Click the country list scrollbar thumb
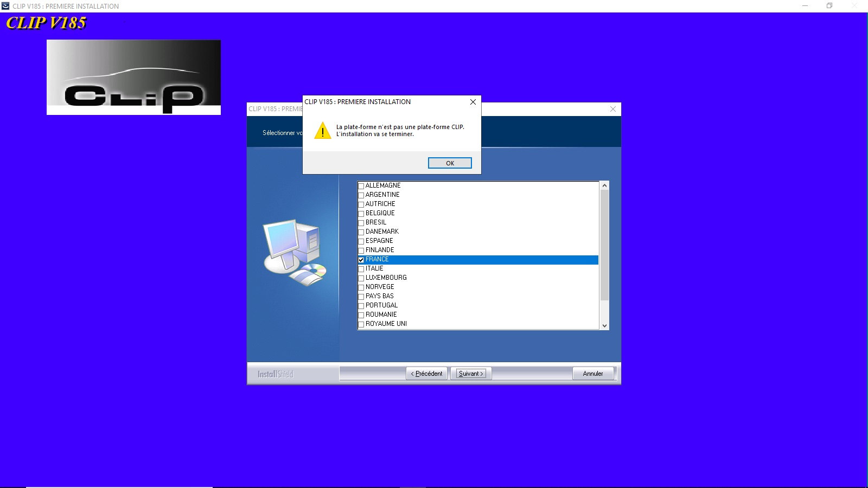 [604, 245]
